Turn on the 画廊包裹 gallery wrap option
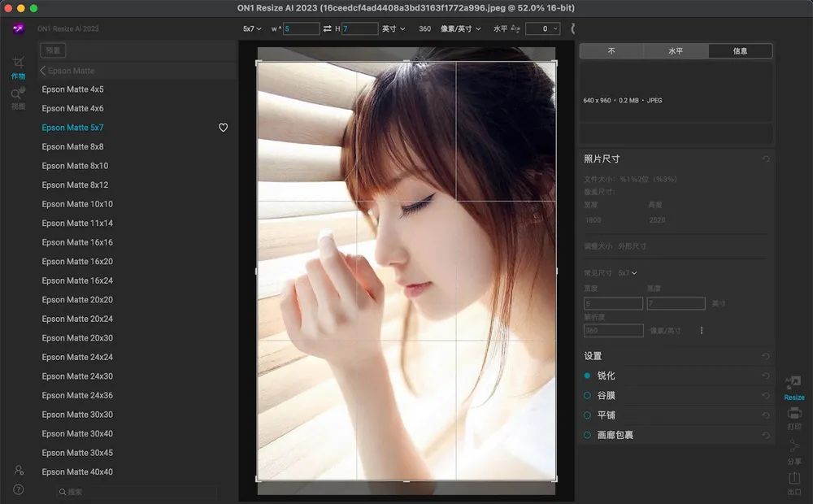The width and height of the screenshot is (813, 504). pos(587,435)
